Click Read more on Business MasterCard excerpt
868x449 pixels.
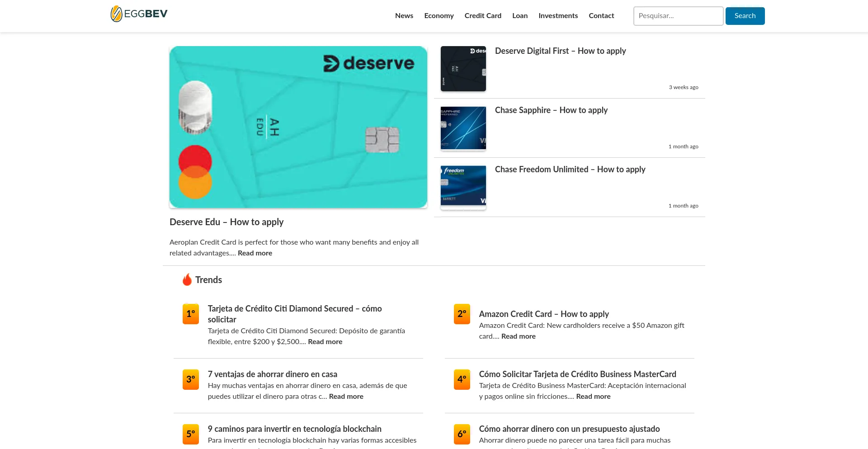(x=593, y=397)
